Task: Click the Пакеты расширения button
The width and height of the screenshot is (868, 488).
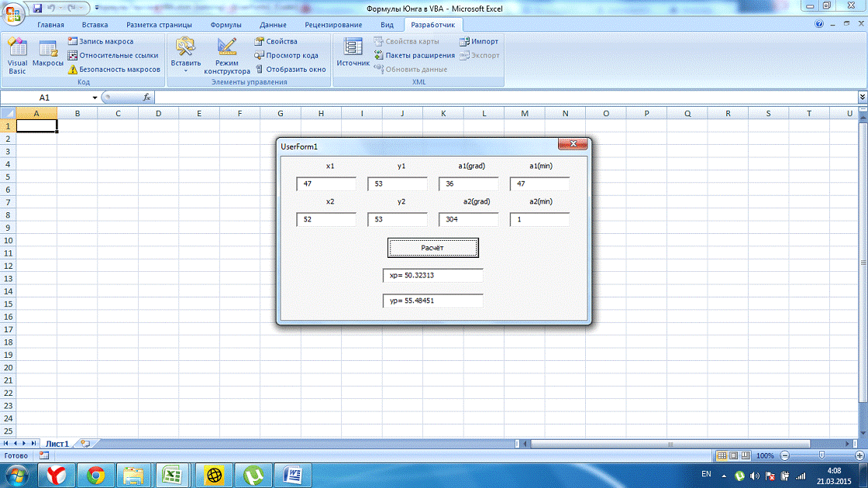Action: tap(414, 55)
